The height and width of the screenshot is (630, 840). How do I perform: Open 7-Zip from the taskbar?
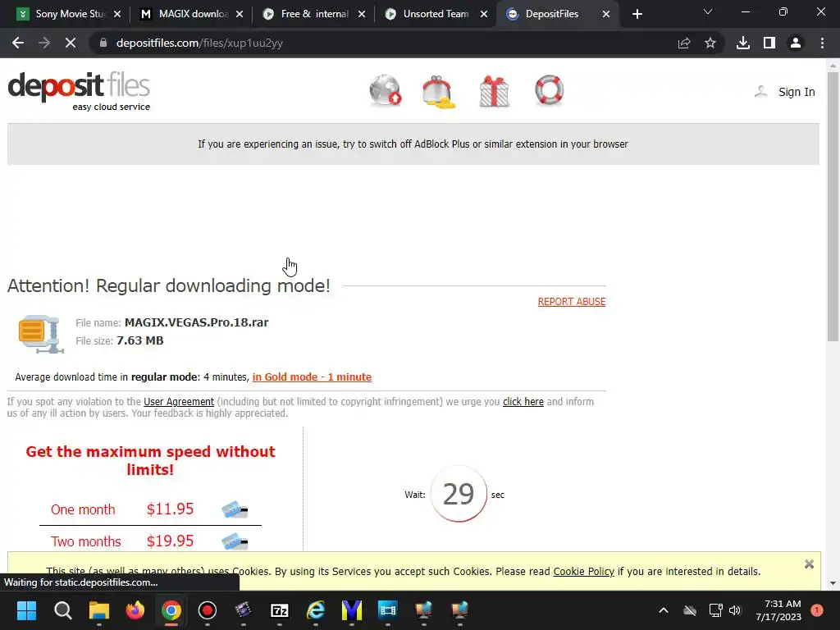point(280,610)
